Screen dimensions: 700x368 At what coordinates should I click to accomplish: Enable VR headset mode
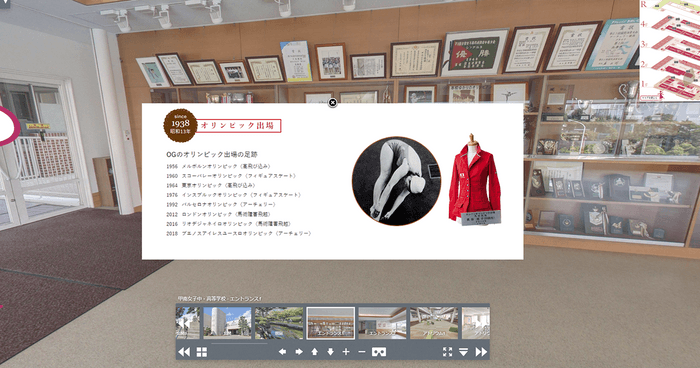tap(379, 352)
